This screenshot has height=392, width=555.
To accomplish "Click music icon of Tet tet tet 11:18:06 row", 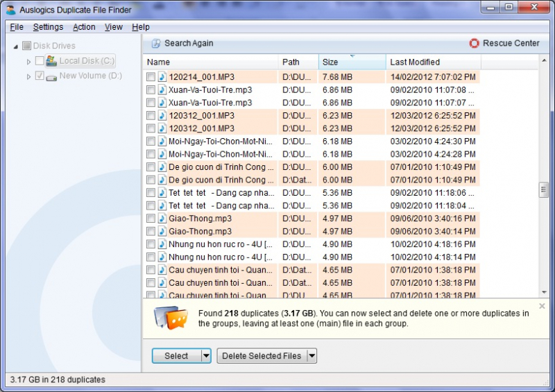I will point(162,193).
